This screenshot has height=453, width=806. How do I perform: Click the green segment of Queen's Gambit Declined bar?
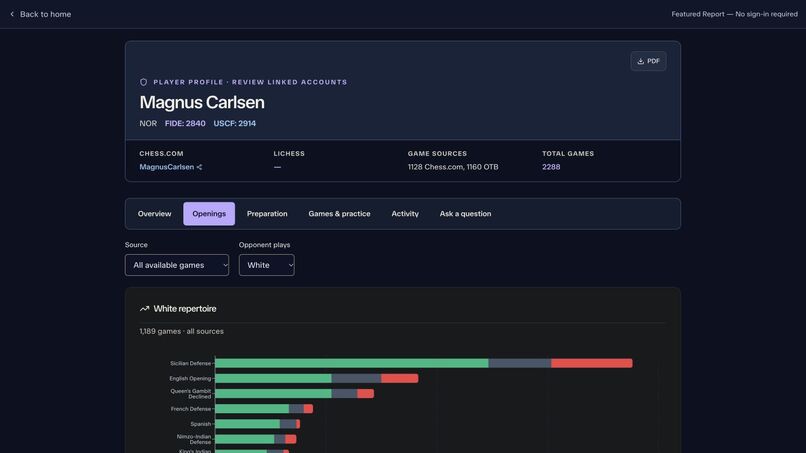tap(273, 394)
